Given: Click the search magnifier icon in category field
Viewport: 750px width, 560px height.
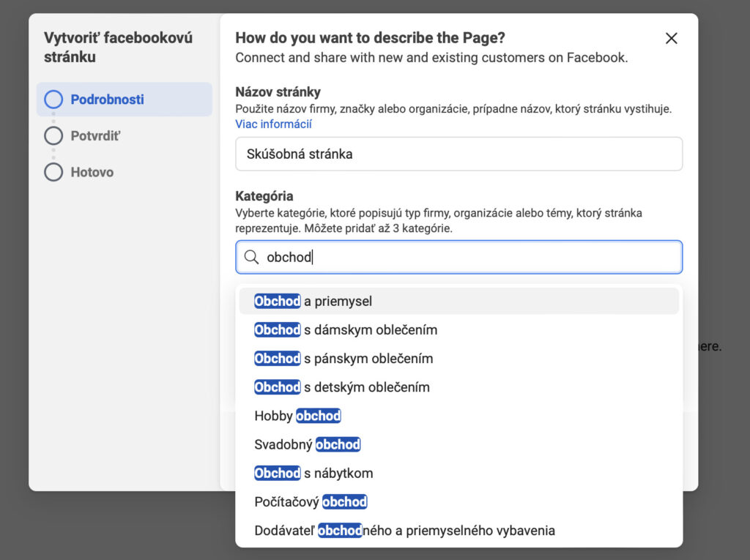Looking at the screenshot, I should (251, 257).
